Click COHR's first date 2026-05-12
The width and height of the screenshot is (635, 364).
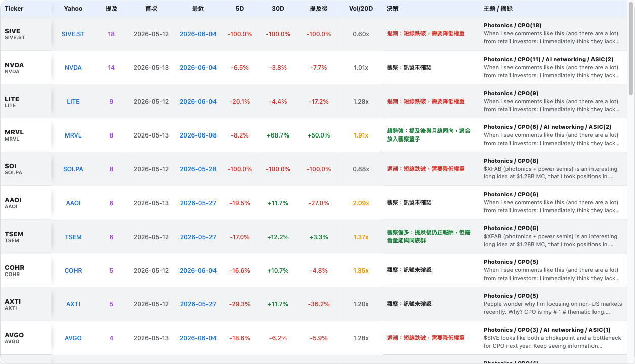[151, 271]
